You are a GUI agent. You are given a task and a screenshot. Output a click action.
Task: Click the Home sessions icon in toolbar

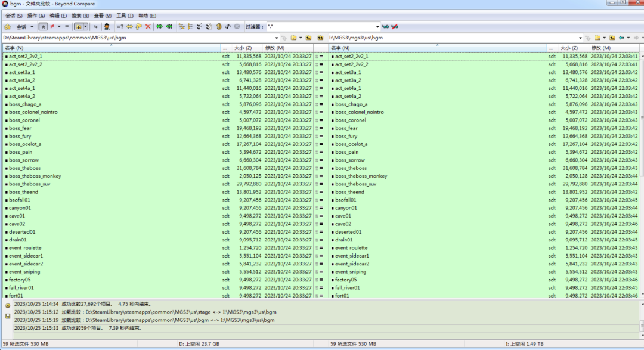coord(7,27)
